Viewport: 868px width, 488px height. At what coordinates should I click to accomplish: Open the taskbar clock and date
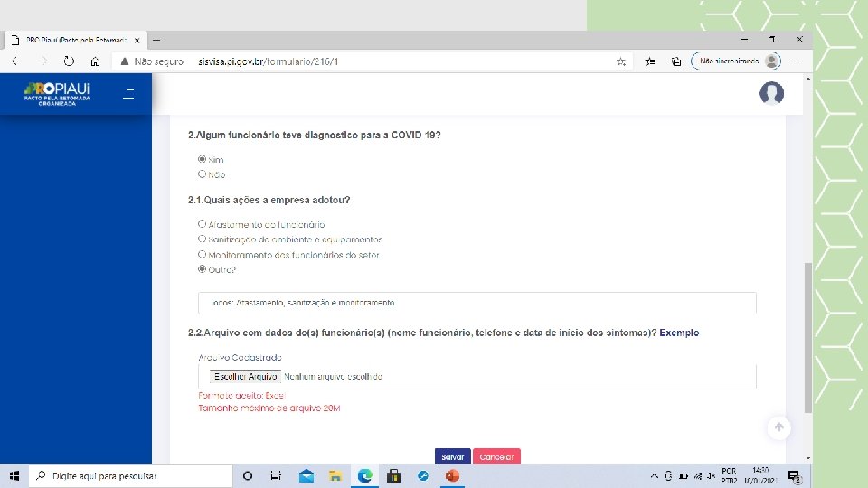pyautogui.click(x=760, y=476)
